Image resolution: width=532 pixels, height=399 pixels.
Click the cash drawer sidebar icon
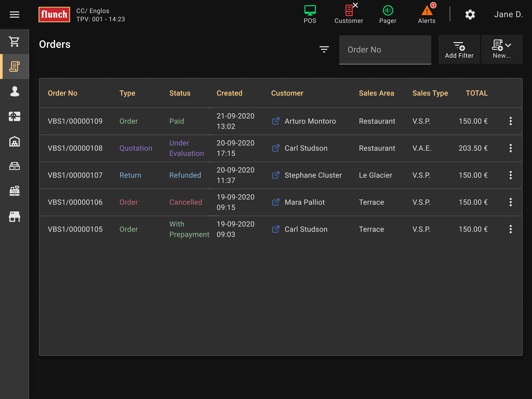point(14,166)
